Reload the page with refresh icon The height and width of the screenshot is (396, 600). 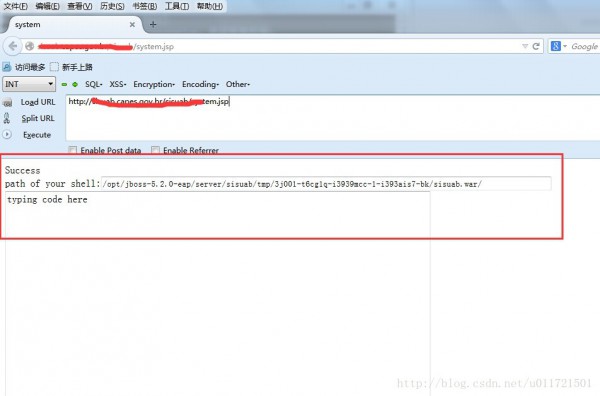point(536,46)
